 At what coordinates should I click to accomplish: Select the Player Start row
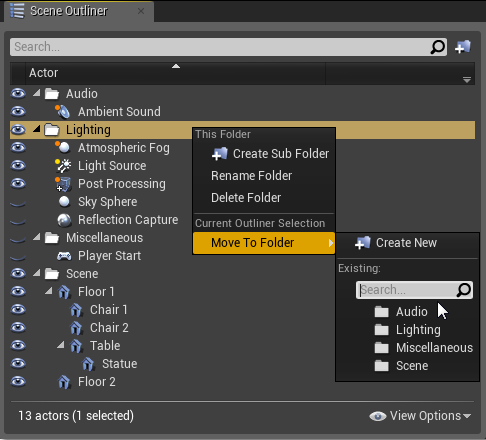(x=242, y=256)
